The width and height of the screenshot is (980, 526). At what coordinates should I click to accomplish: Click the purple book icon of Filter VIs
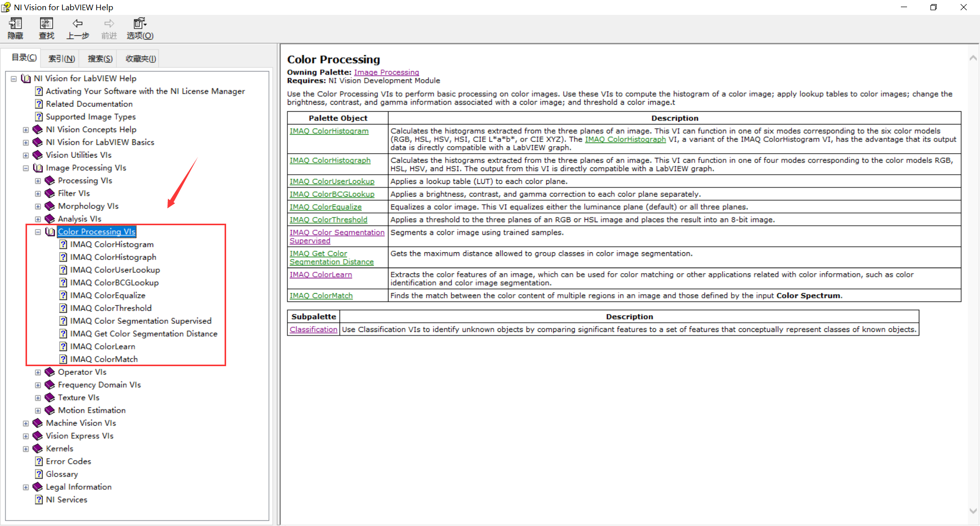point(50,194)
